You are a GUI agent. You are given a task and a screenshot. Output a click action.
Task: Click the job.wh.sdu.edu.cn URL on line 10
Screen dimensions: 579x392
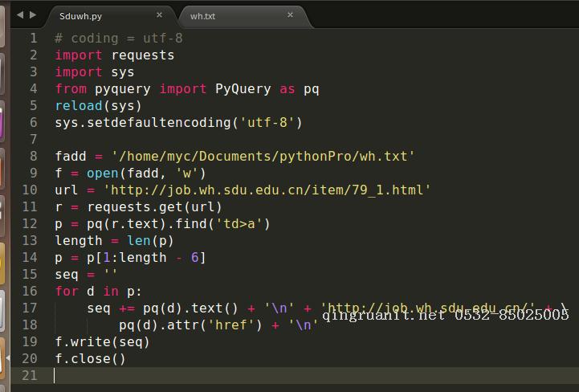(267, 190)
